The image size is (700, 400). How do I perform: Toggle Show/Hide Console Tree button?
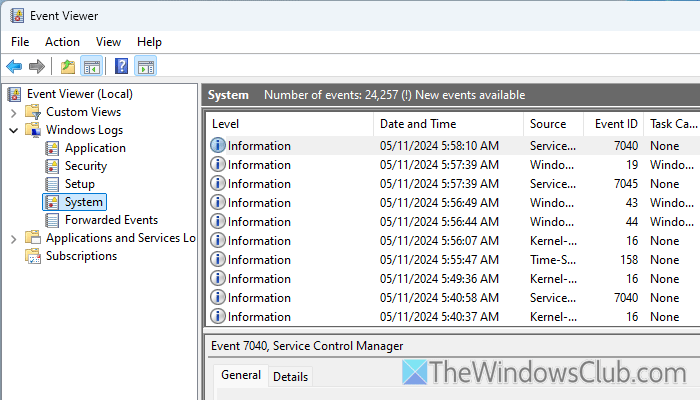[91, 67]
